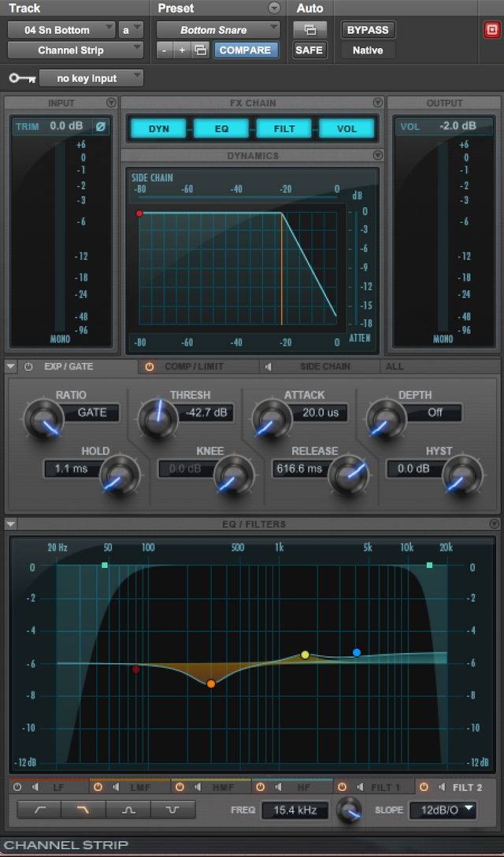
Task: Toggle the FILT 2 power button
Action: pyautogui.click(x=424, y=787)
